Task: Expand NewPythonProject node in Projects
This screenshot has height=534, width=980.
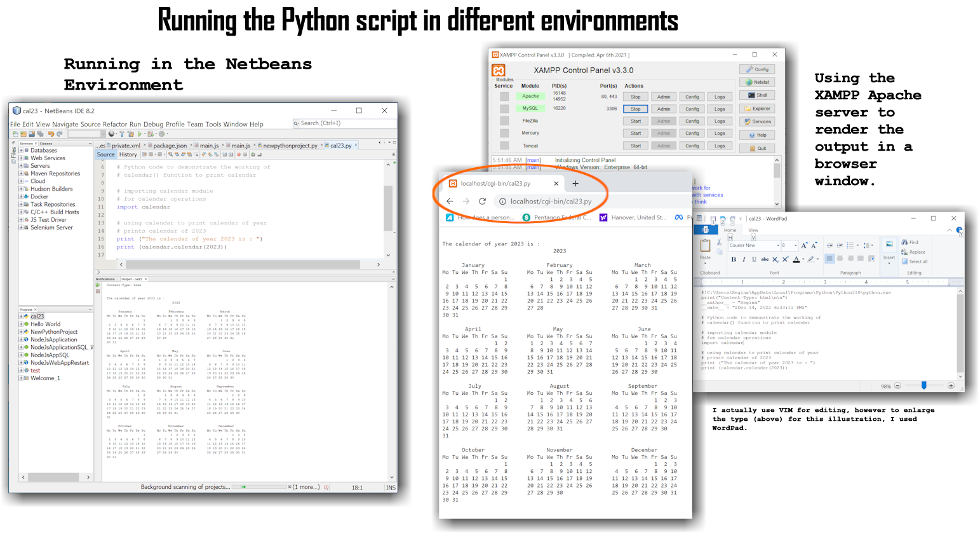Action: [20, 332]
